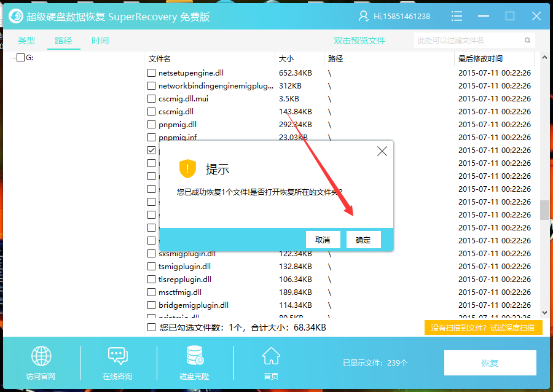Select the file name tlsrepplugin.dll
This screenshot has height=392, width=553.
[x=185, y=280]
